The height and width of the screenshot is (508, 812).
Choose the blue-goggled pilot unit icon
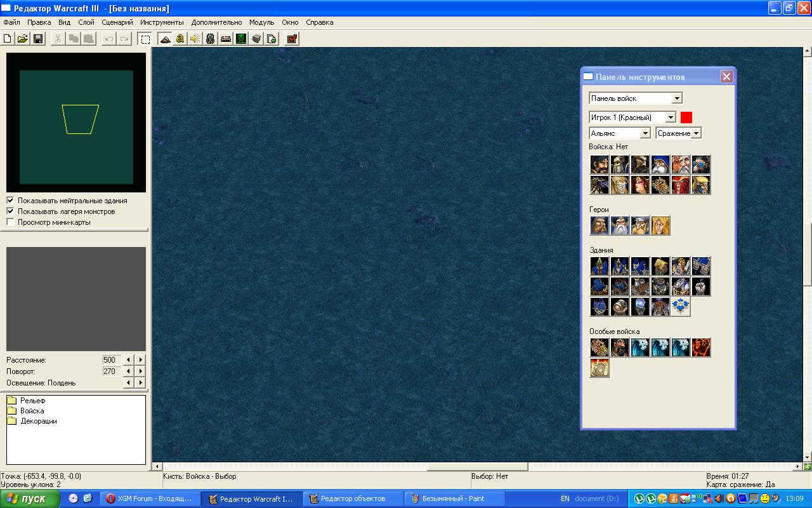tap(701, 164)
